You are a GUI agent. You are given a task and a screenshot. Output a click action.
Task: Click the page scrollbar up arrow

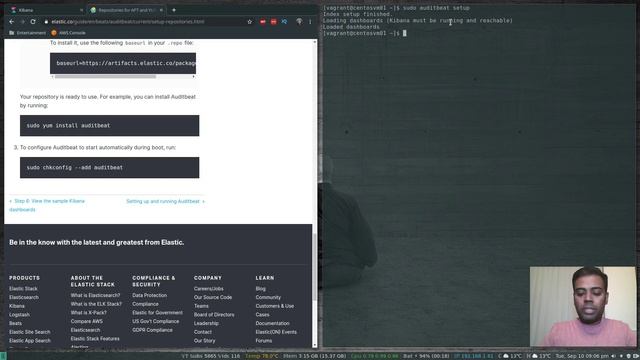coord(314,42)
